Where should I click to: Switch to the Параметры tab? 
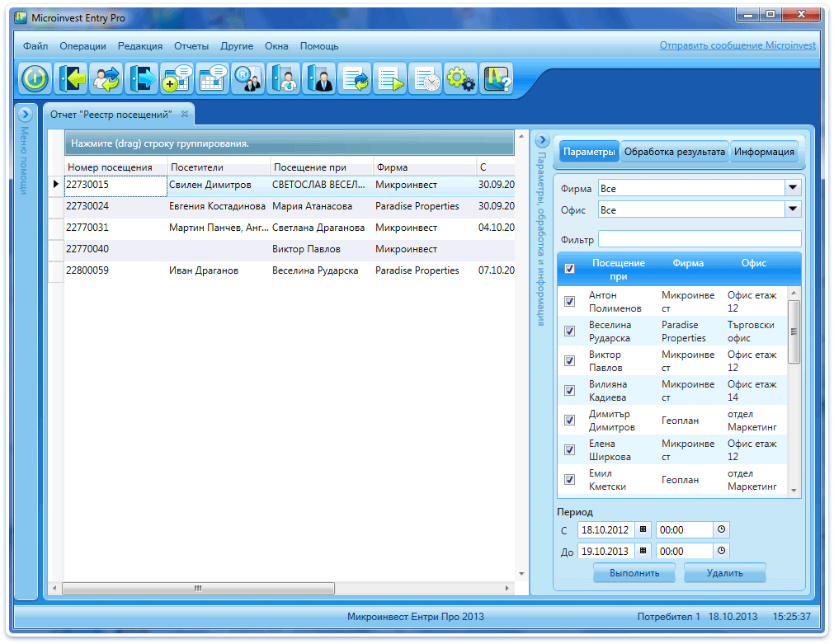click(589, 152)
